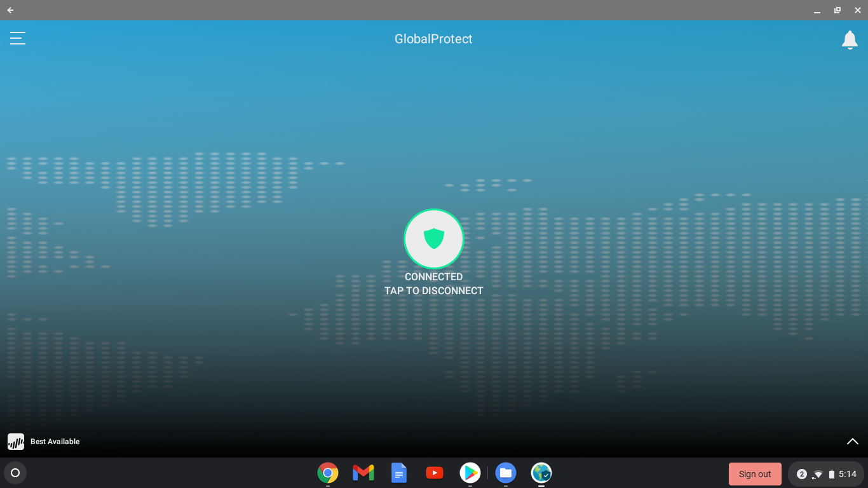Tap the green shield to disconnect

point(434,239)
